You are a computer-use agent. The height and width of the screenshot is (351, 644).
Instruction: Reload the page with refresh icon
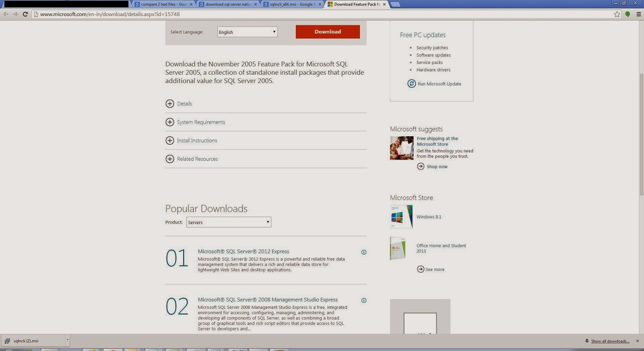[x=25, y=14]
